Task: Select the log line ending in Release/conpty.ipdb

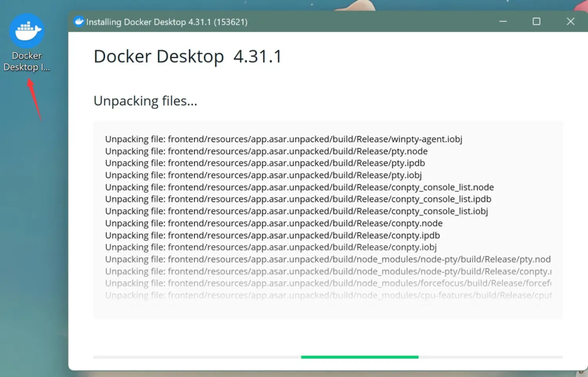Action: tap(272, 235)
